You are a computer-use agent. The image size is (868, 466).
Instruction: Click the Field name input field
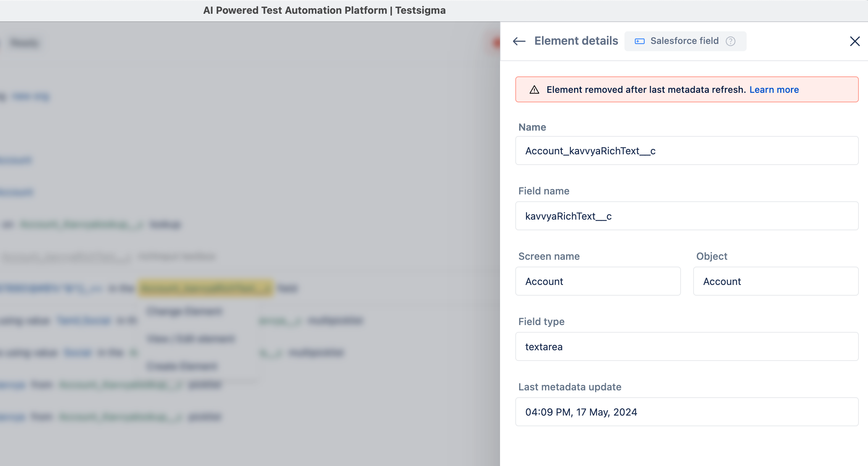tap(687, 216)
